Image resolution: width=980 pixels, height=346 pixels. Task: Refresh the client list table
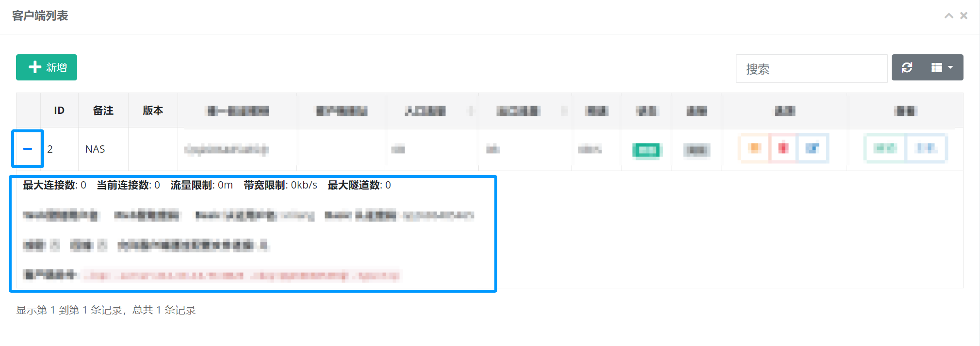click(907, 67)
